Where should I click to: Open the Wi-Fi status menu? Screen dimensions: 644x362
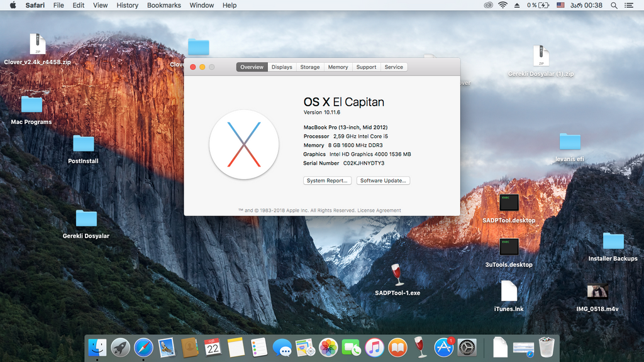(x=502, y=5)
